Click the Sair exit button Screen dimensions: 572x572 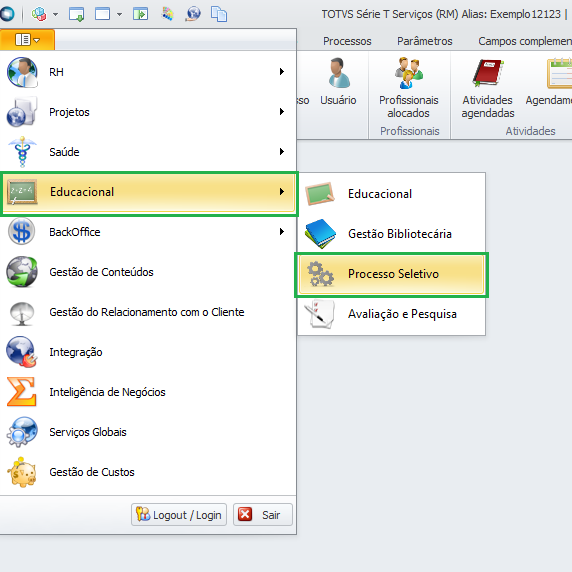[x=263, y=515]
